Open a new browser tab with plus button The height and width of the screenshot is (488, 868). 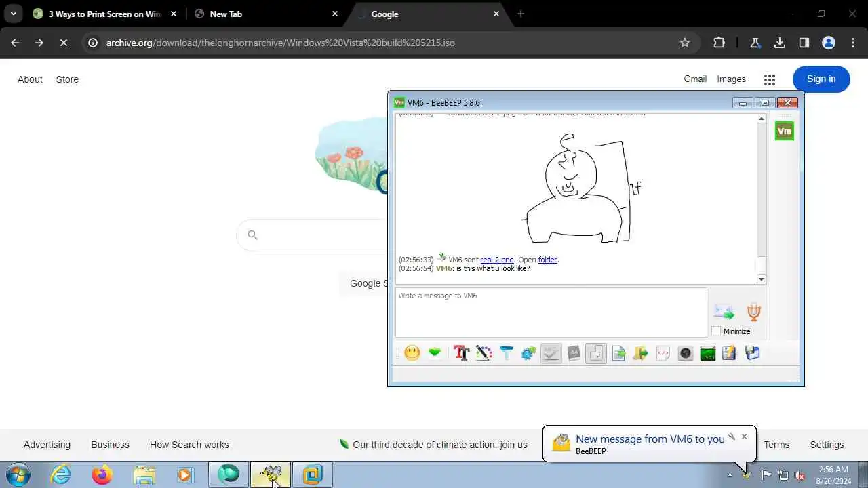(x=521, y=14)
